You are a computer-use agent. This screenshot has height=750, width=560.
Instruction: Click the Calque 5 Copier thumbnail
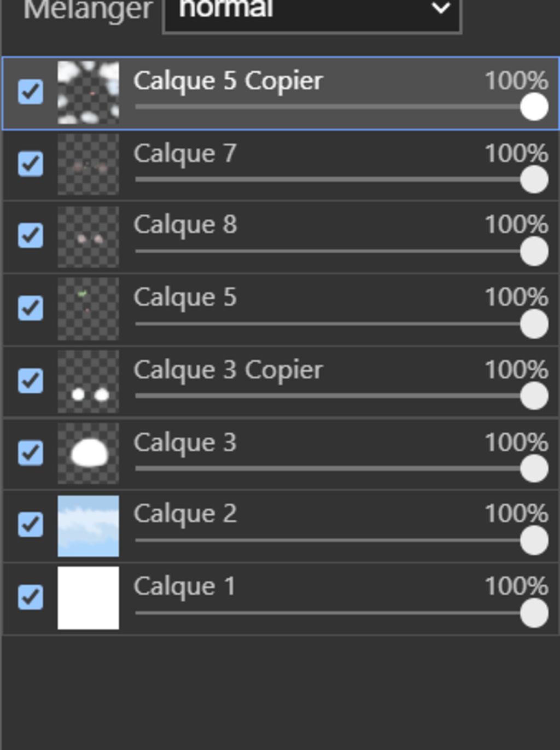point(88,92)
